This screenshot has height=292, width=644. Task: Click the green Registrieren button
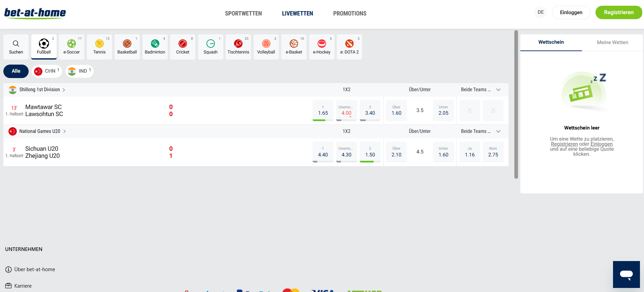point(619,12)
